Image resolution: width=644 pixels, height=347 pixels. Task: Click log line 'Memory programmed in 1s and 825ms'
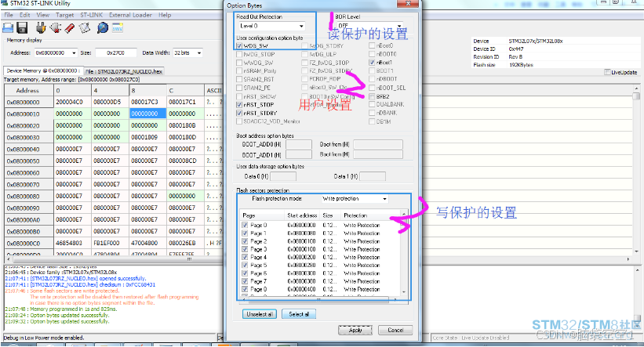(61, 309)
